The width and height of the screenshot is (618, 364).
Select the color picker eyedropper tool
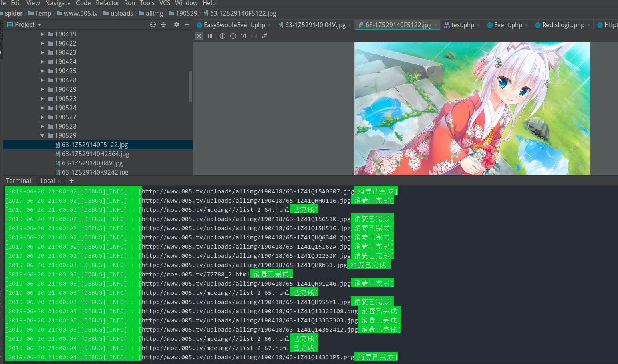(264, 36)
